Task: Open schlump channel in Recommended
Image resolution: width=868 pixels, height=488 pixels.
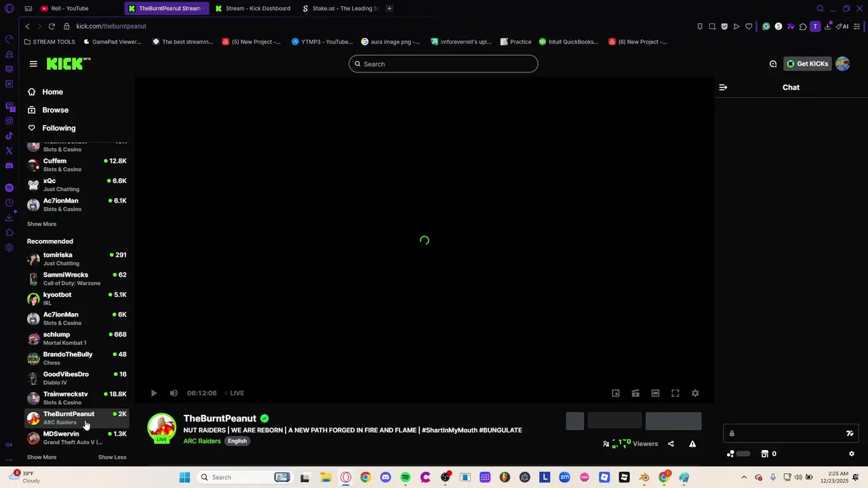Action: point(77,338)
